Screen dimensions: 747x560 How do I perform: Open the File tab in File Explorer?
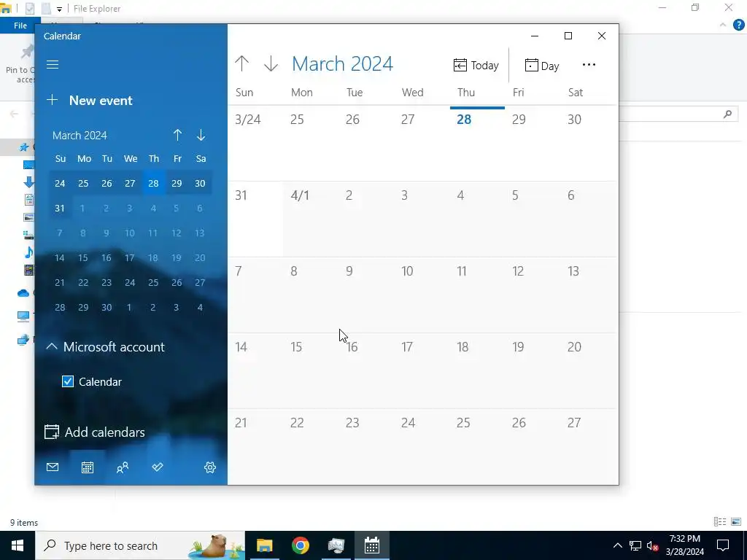pyautogui.click(x=20, y=26)
